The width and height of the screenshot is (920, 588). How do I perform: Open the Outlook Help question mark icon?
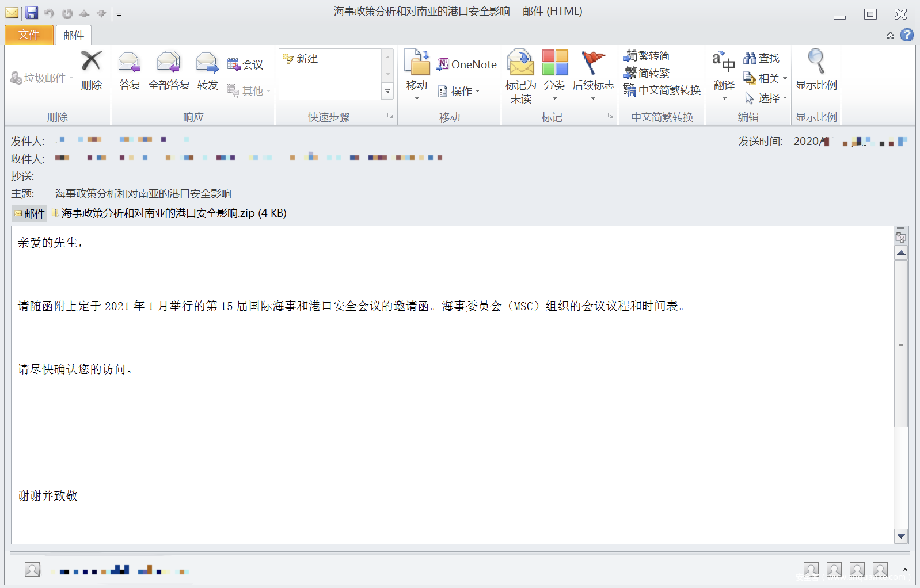click(907, 35)
